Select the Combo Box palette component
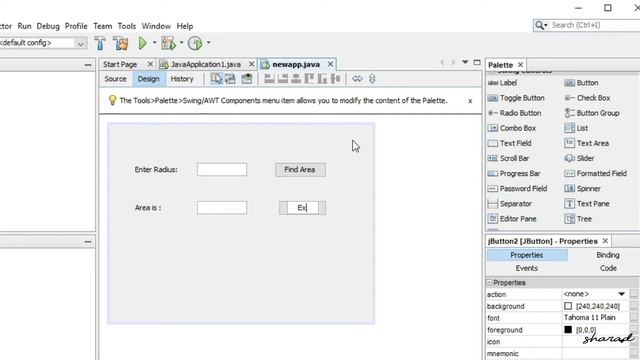Viewport: 640px width, 360px height. 511,128
